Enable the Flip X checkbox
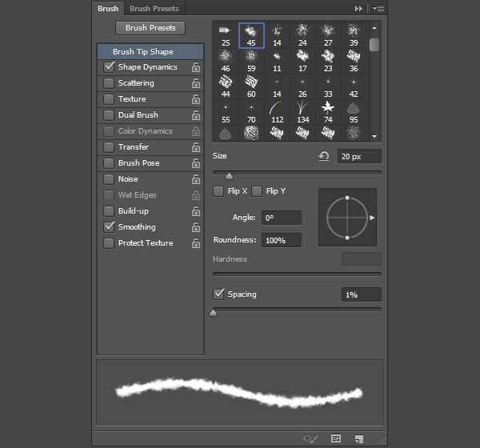The width and height of the screenshot is (480, 448). coord(218,191)
